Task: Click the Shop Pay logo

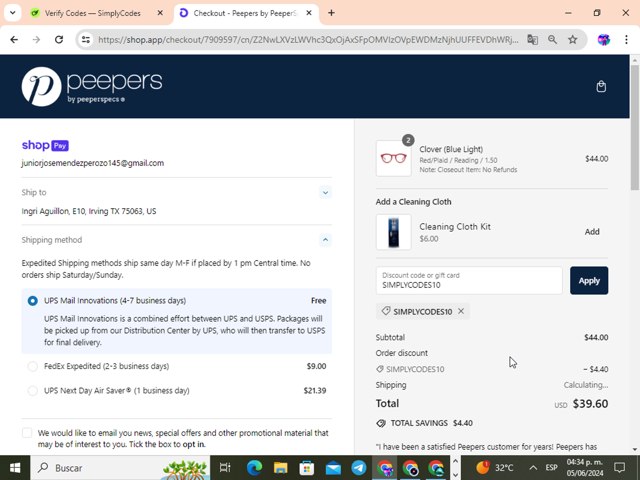Action: (x=45, y=145)
